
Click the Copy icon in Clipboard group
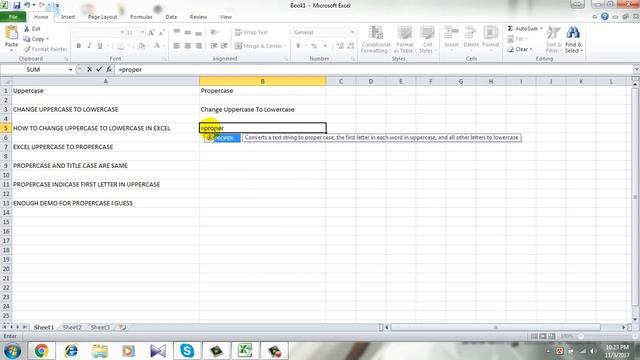[x=27, y=39]
